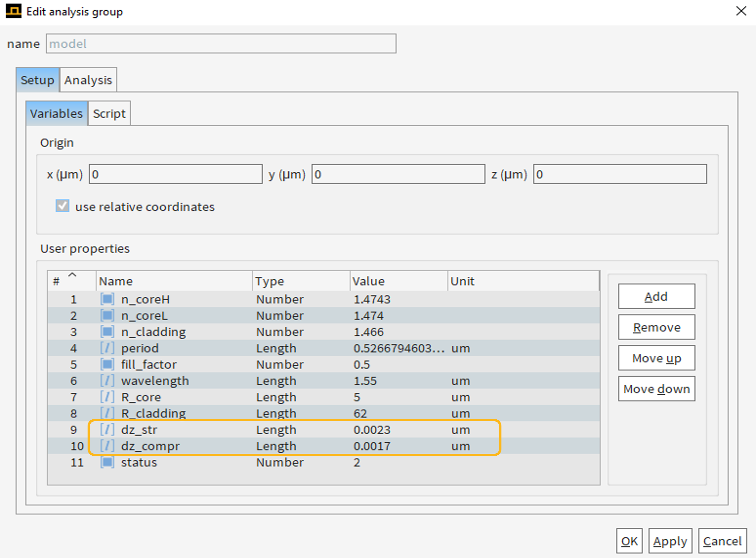Click the Type cell of wavelength row

click(x=276, y=381)
